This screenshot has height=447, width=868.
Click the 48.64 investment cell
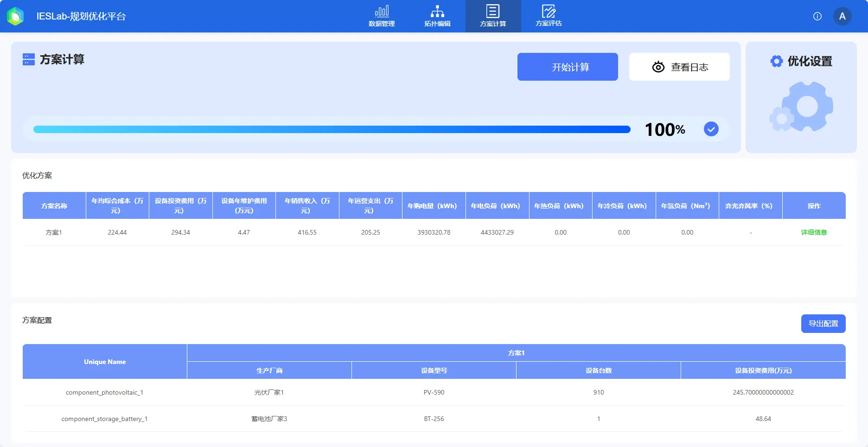(x=763, y=419)
